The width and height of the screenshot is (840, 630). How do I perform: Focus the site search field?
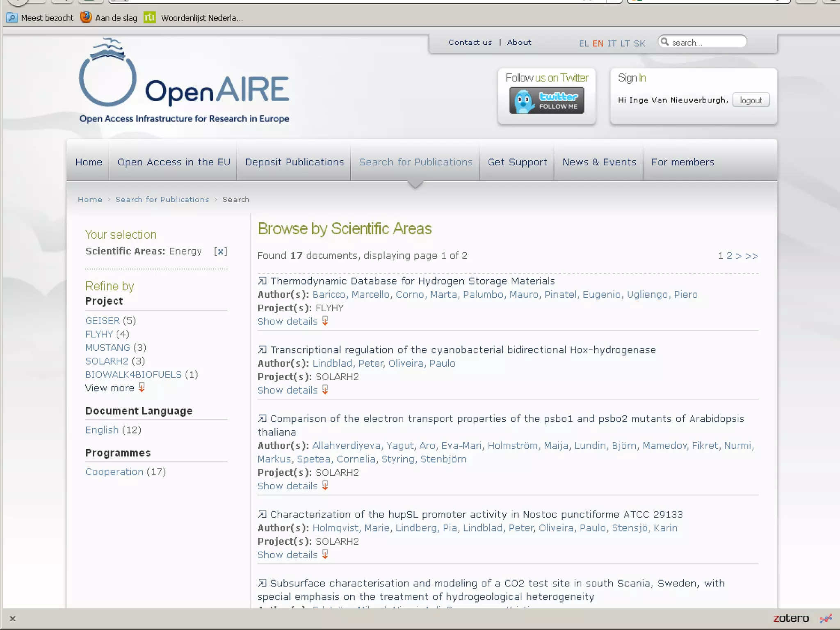click(702, 42)
